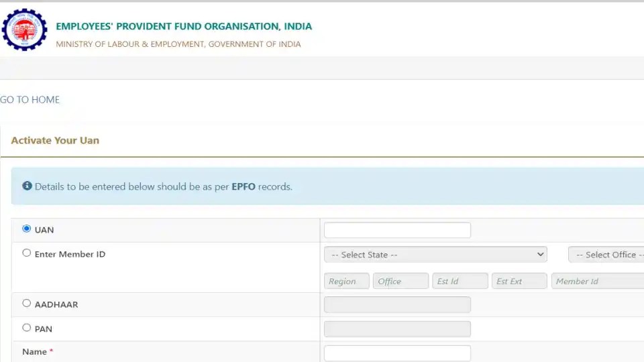This screenshot has width=644, height=362.
Task: Click the Ministry of Labour & Employment subtitle
Action: [178, 44]
